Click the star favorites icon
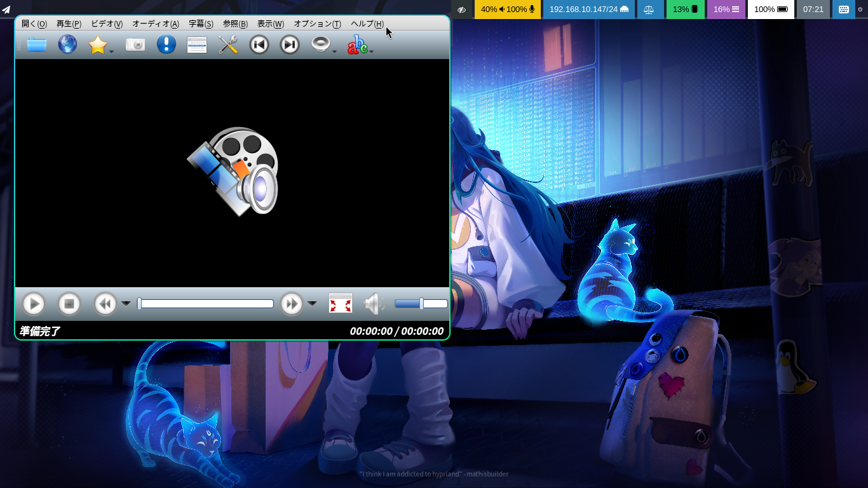 pyautogui.click(x=97, y=44)
